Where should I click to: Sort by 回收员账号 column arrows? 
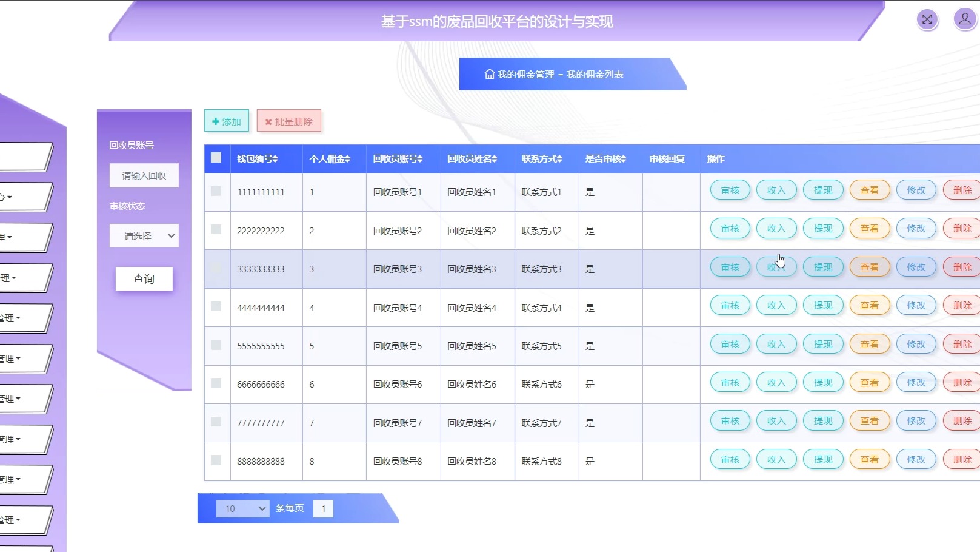pyautogui.click(x=420, y=159)
